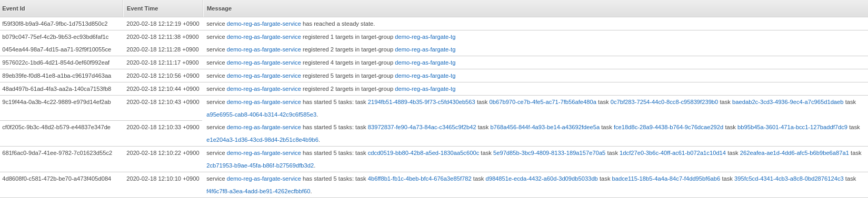The height and width of the screenshot is (198, 868).
Task: Click event time 2020-02-18 12:11:17 +0900
Action: pos(163,62)
